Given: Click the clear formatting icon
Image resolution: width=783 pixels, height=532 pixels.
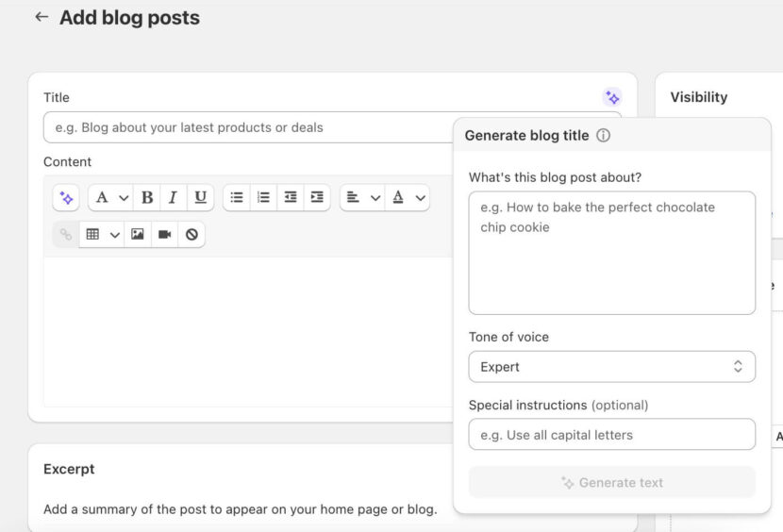Looking at the screenshot, I should (192, 235).
